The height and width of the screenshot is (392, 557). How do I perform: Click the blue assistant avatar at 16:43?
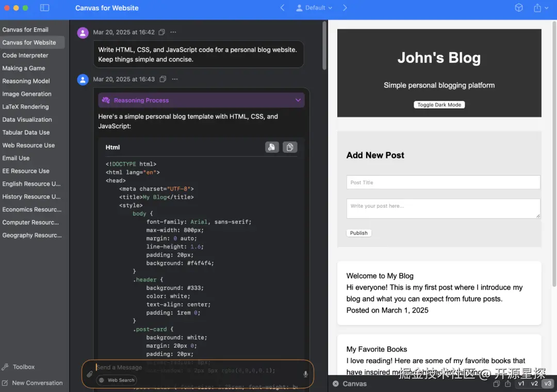pyautogui.click(x=83, y=79)
